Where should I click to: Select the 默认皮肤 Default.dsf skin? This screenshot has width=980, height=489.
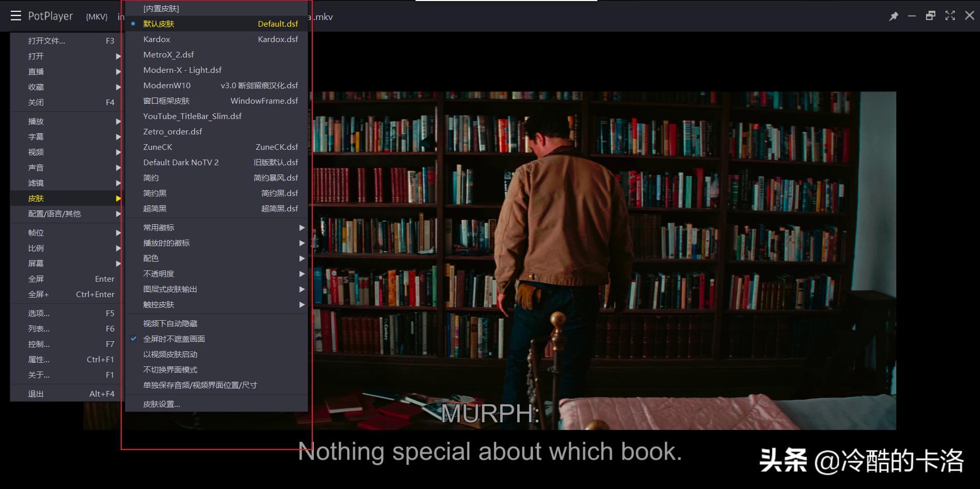[x=216, y=24]
